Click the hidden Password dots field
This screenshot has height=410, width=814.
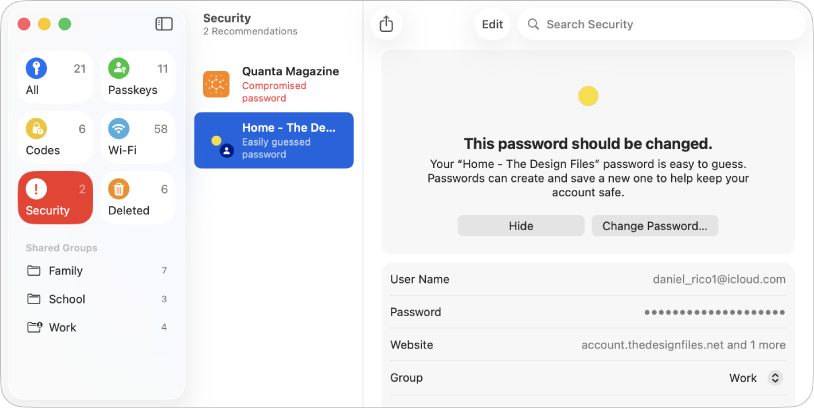coord(714,312)
